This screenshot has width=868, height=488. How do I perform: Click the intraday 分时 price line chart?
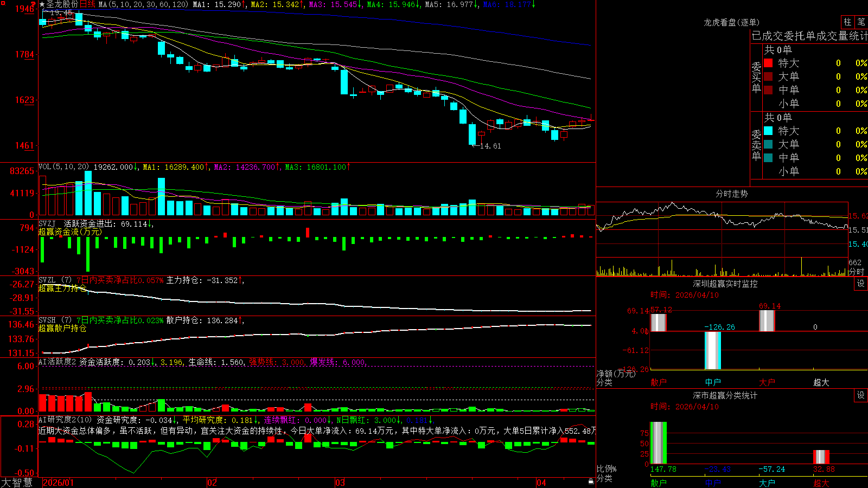[722, 229]
